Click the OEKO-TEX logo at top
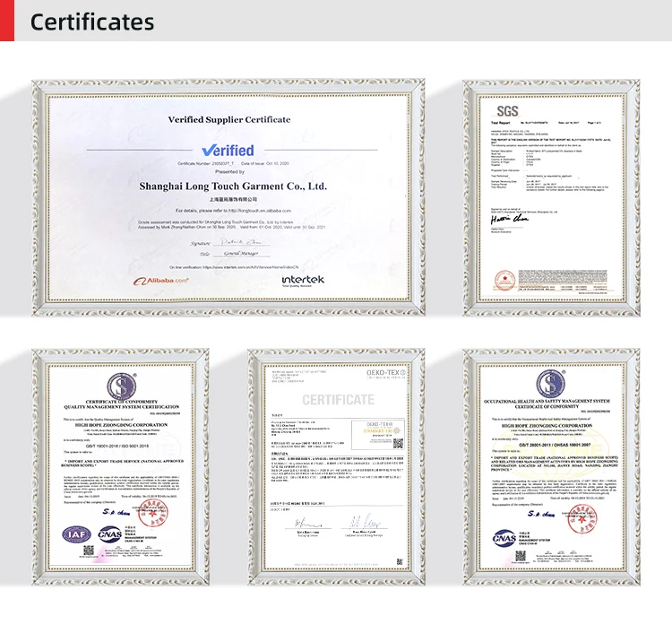Viewport: 672px width, 642px height. coord(385,373)
